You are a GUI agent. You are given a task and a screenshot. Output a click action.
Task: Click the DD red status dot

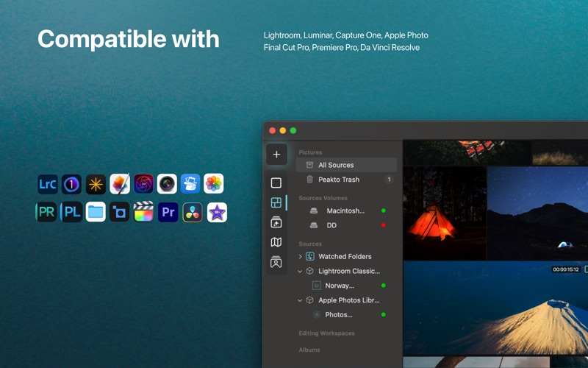point(383,225)
